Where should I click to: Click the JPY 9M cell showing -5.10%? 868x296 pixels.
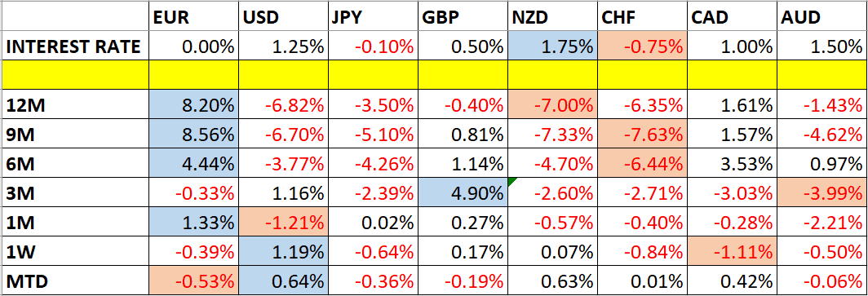(x=373, y=134)
